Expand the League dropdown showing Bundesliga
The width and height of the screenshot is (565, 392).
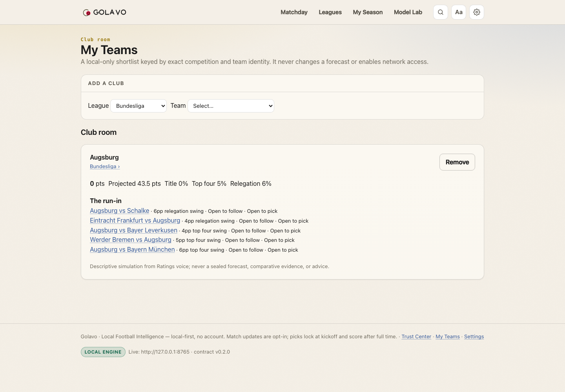pos(139,106)
